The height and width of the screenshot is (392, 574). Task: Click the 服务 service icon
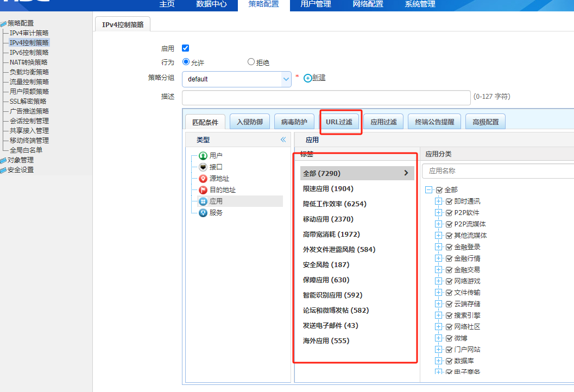pyautogui.click(x=203, y=213)
